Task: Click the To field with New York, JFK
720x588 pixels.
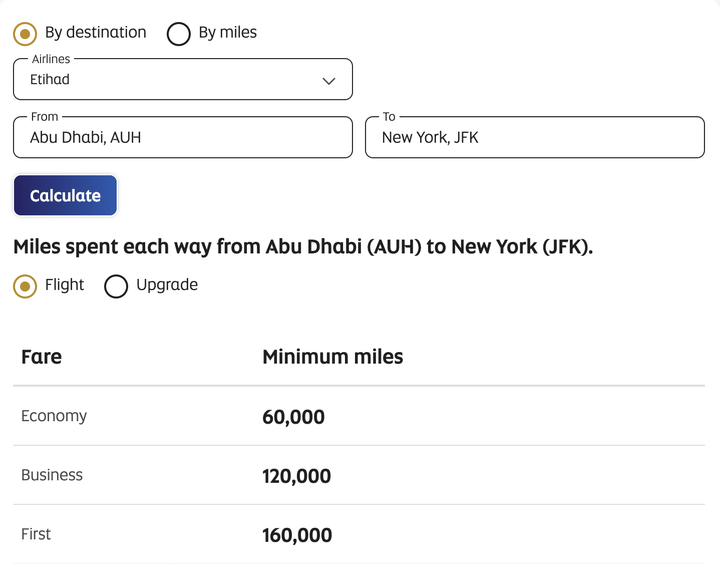Action: coord(535,137)
